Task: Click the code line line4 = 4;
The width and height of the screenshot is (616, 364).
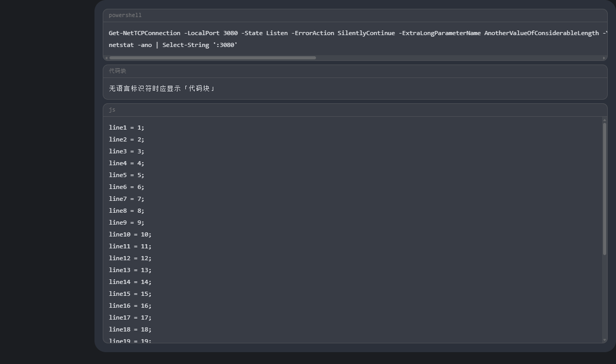Action: coord(127,163)
